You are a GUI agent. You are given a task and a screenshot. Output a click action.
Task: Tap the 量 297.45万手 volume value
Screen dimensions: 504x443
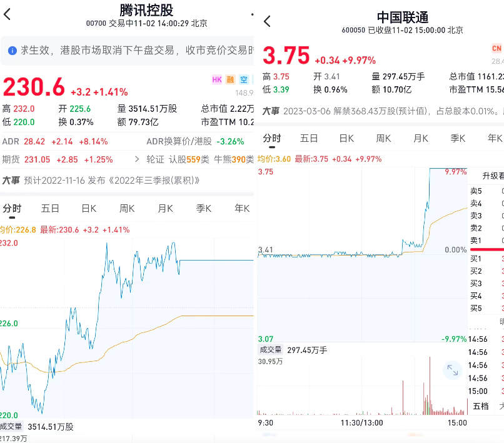(x=398, y=76)
